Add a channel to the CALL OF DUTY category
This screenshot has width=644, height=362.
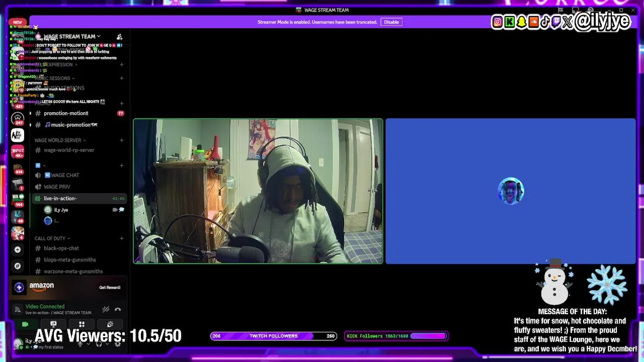(x=121, y=238)
